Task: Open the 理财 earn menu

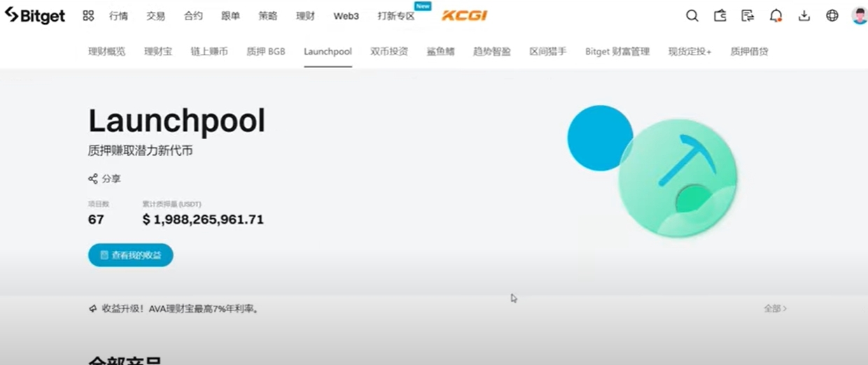Action: point(305,16)
